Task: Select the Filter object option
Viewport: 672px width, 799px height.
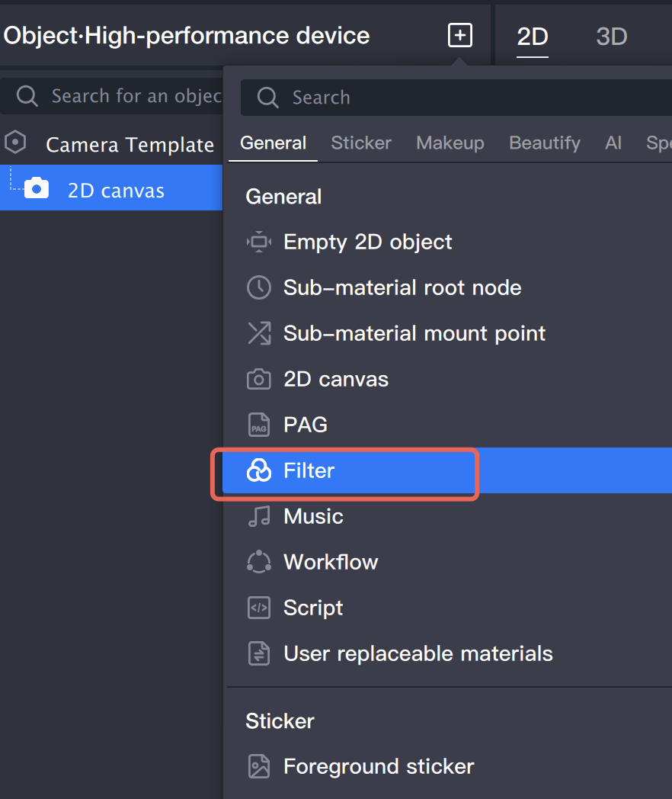Action: 309,471
